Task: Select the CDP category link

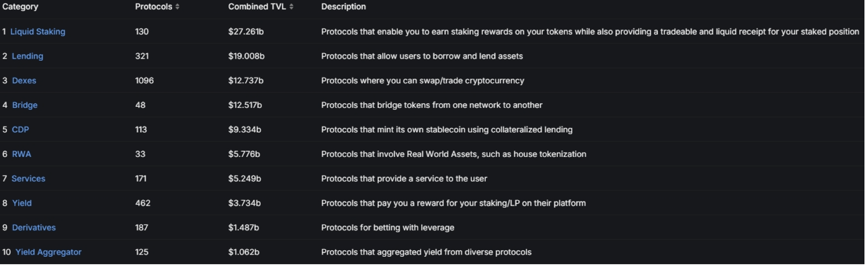Action: click(20, 129)
